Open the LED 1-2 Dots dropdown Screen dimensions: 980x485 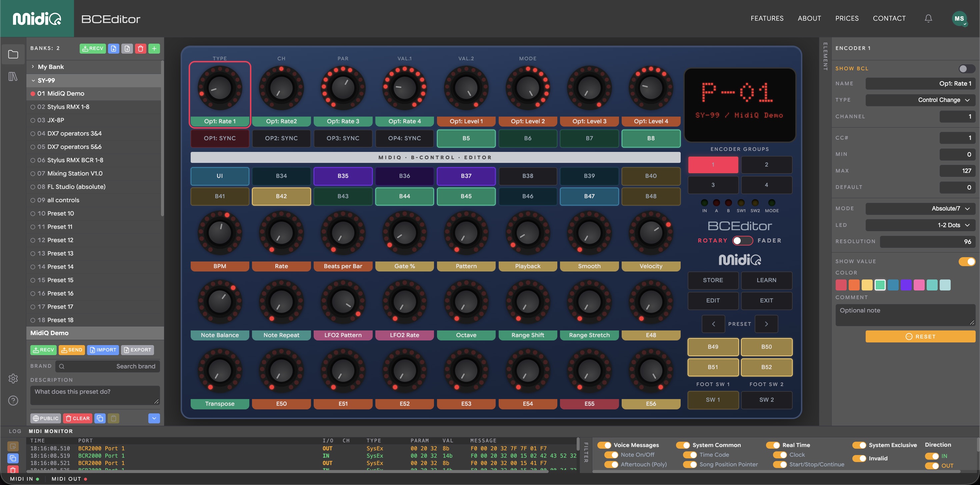[920, 225]
